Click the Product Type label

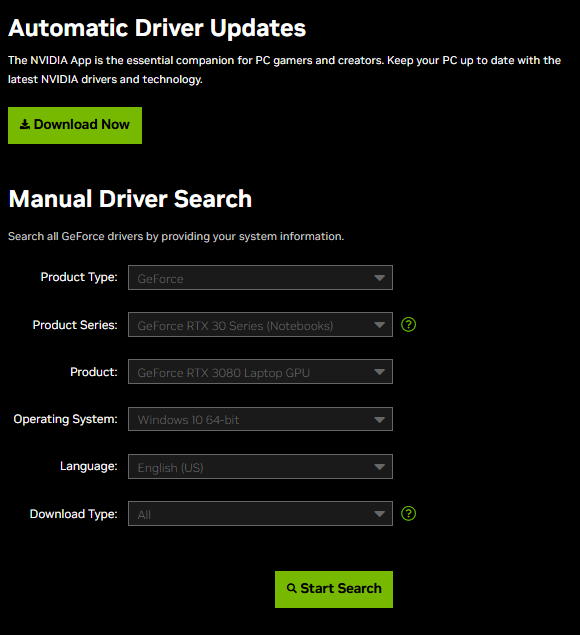tap(79, 277)
